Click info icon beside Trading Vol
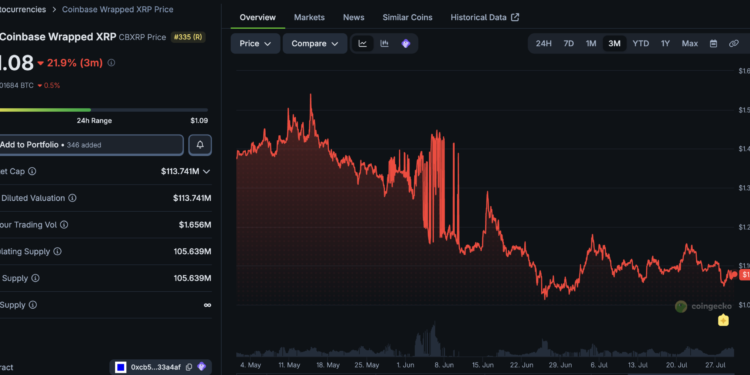The width and height of the screenshot is (750, 375). tap(64, 225)
